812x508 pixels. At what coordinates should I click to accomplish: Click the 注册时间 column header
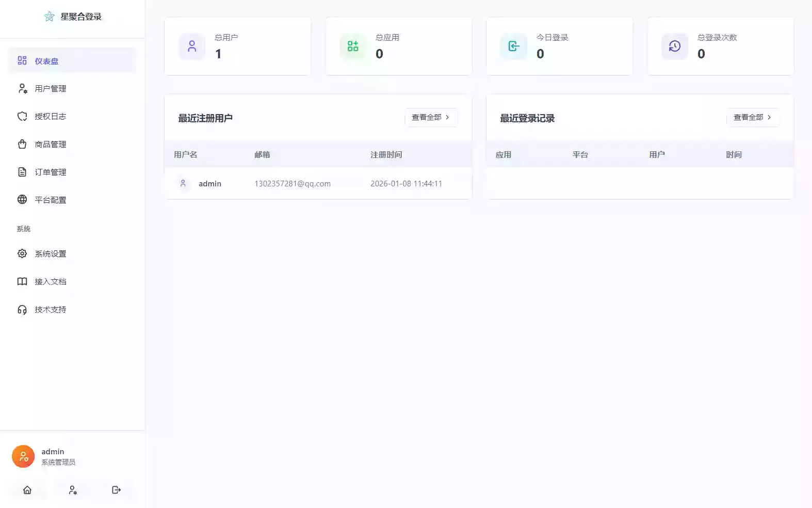[x=386, y=154]
